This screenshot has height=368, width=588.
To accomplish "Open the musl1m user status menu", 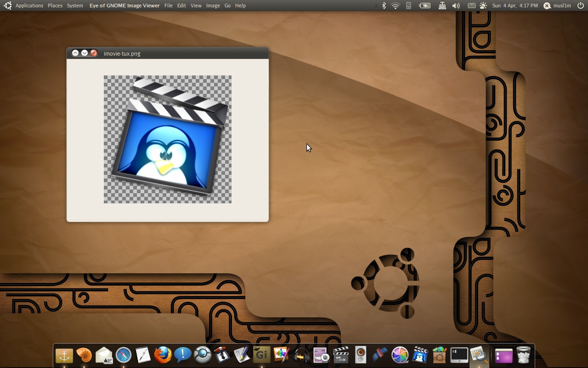I will coord(557,6).
